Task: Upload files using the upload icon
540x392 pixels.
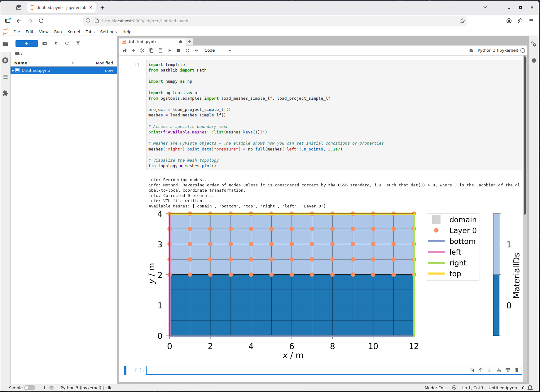Action: (56, 43)
